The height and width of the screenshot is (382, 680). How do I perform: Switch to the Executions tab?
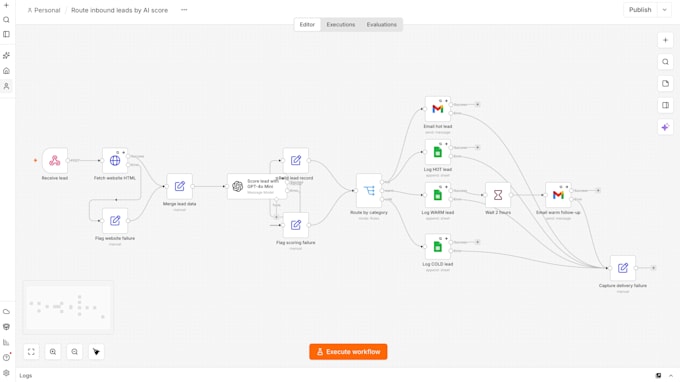tap(341, 25)
